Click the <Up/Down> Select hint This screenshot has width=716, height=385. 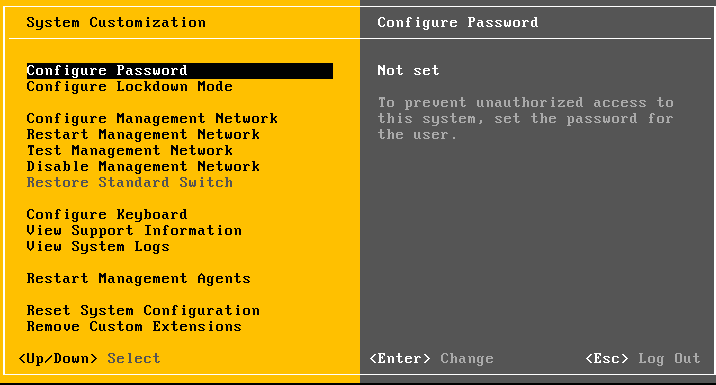90,359
